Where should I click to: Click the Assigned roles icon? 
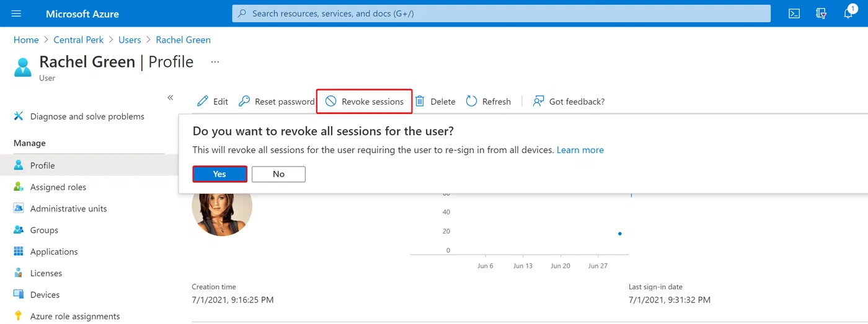19,187
